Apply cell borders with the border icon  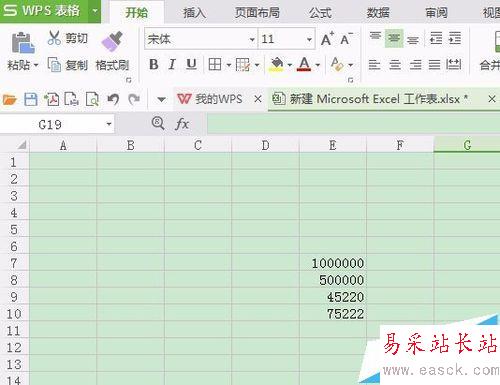tap(215, 64)
